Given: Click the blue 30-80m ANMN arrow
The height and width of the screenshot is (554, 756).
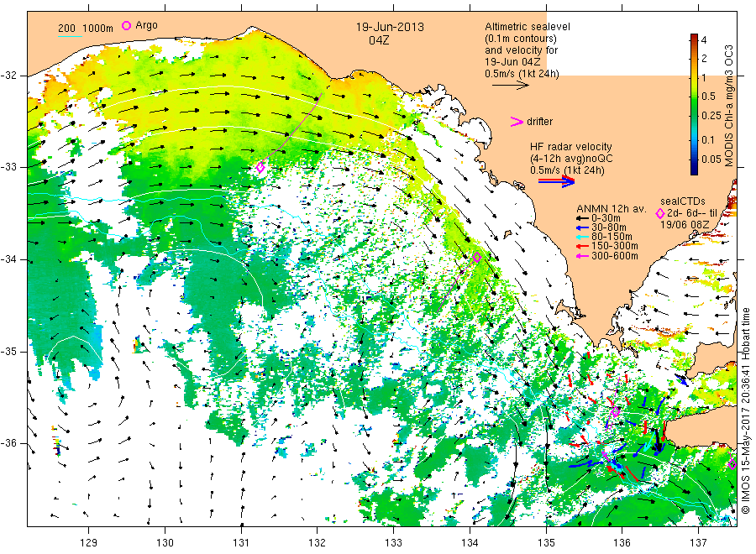Looking at the screenshot, I should (583, 227).
